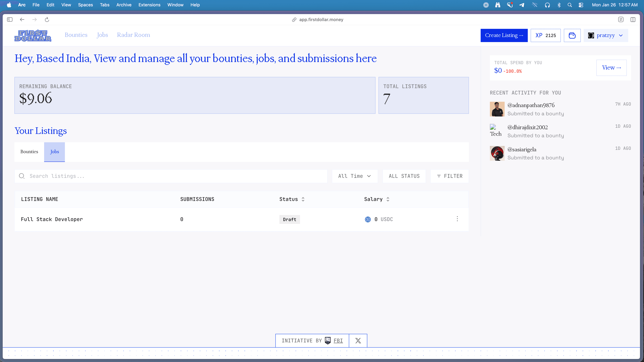The height and width of the screenshot is (362, 644).
Task: Open Arc split view icon
Action: click(x=633, y=19)
